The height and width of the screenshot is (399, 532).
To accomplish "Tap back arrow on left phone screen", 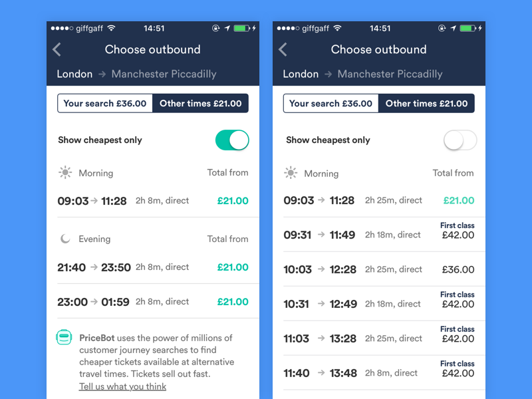I will pos(57,49).
